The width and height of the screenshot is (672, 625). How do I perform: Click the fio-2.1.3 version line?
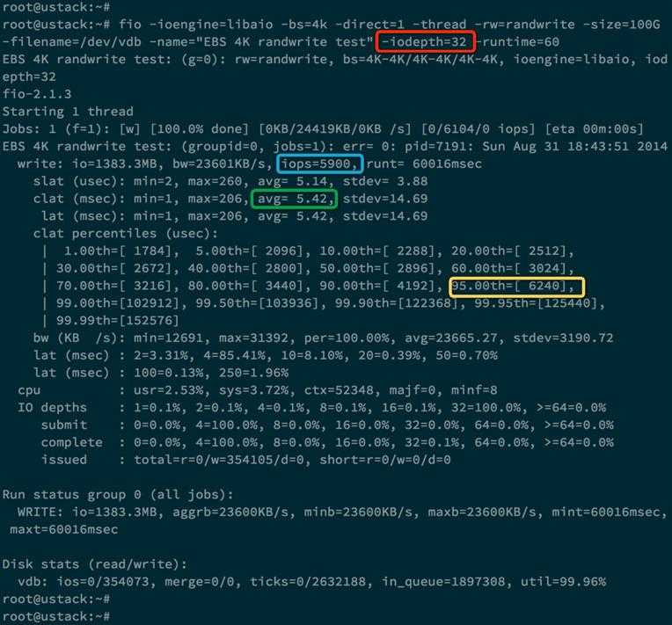37,94
